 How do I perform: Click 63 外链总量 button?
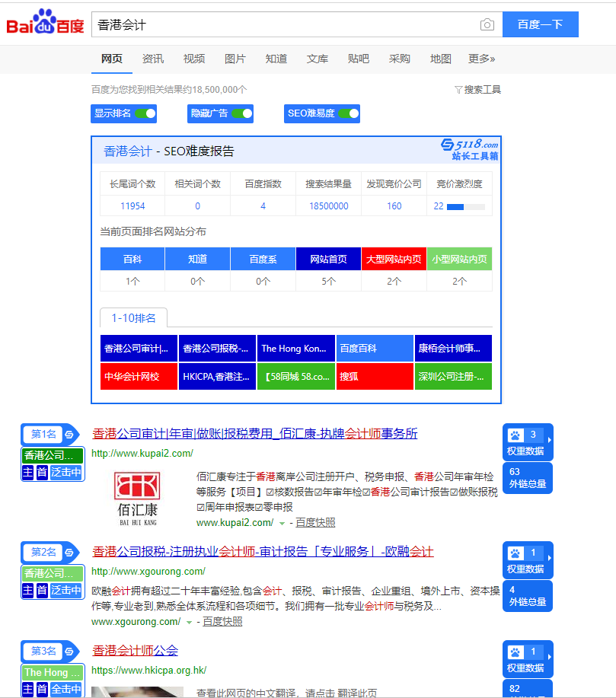(528, 478)
